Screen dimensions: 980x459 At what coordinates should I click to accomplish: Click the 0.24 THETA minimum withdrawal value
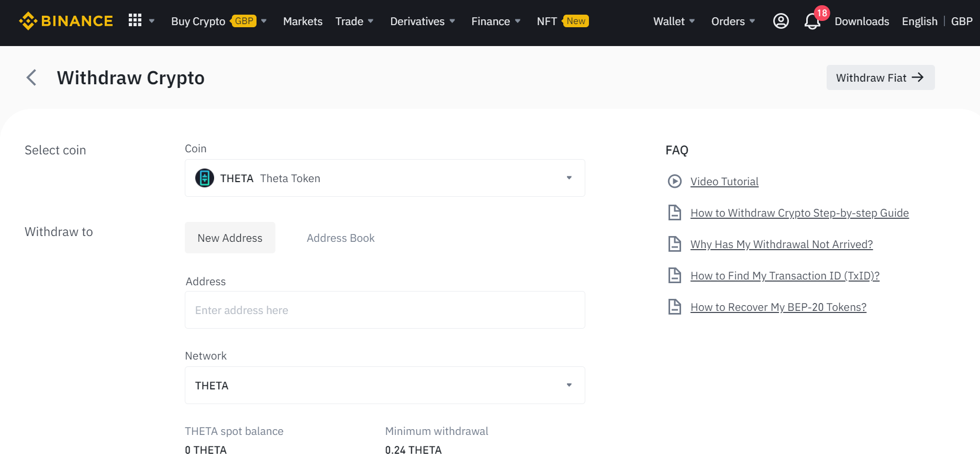click(x=413, y=450)
